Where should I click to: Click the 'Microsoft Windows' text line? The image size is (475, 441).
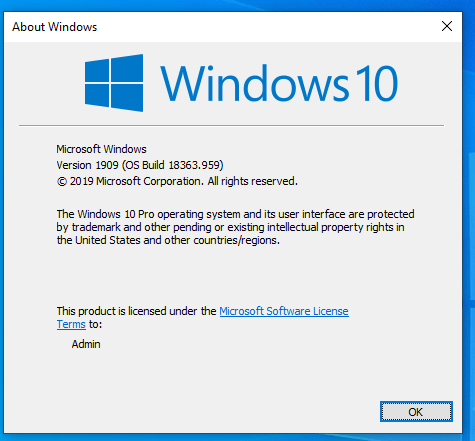[101, 149]
